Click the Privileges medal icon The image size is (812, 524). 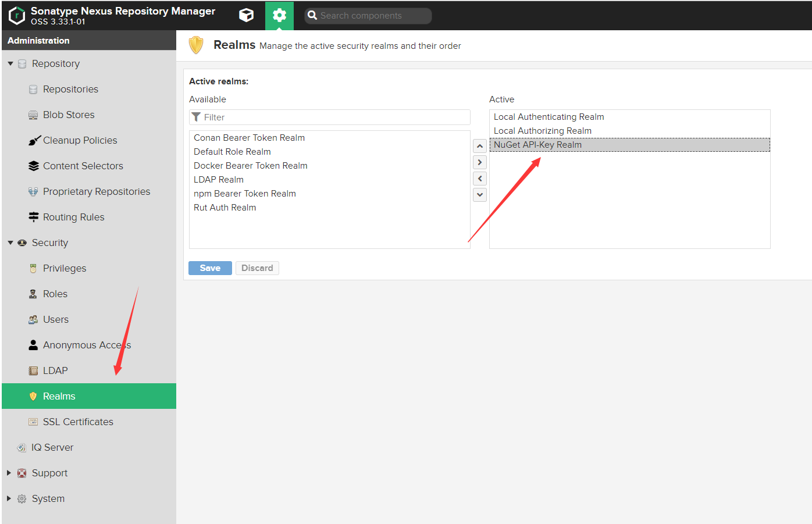[33, 269]
